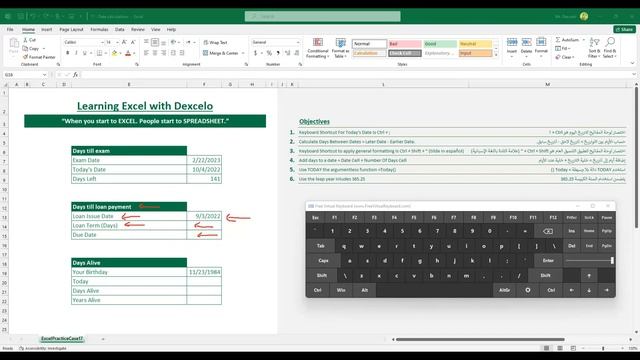
Task: Align text to bottom
Action: [x=164, y=42]
